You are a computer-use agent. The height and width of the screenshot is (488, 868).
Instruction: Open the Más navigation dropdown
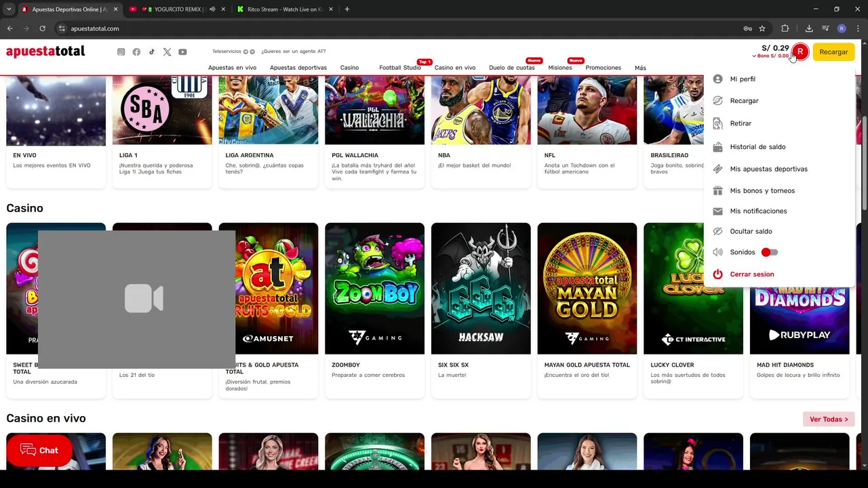(x=640, y=68)
